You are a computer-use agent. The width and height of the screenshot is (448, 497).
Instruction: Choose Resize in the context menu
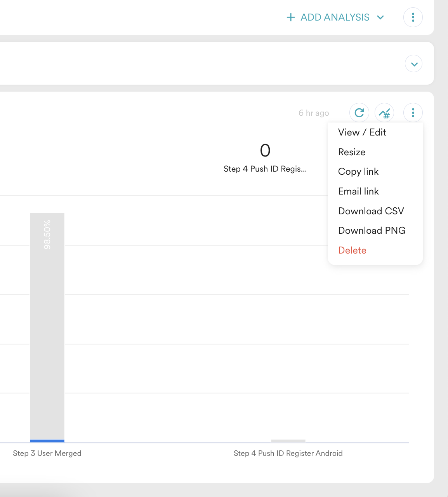352,152
